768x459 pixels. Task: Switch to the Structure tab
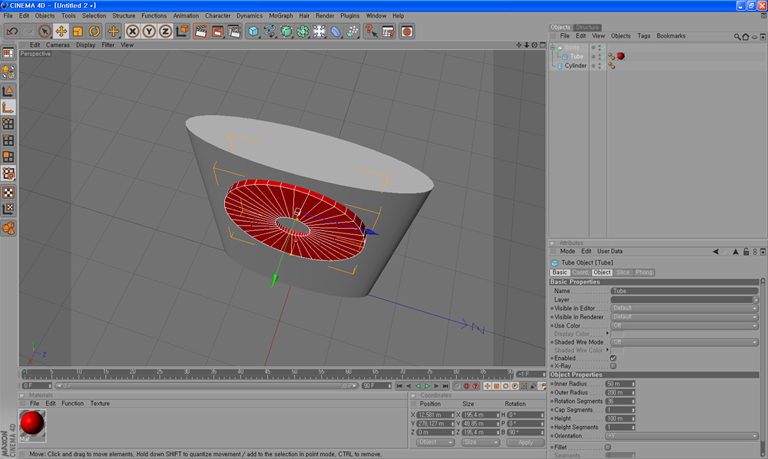(588, 27)
